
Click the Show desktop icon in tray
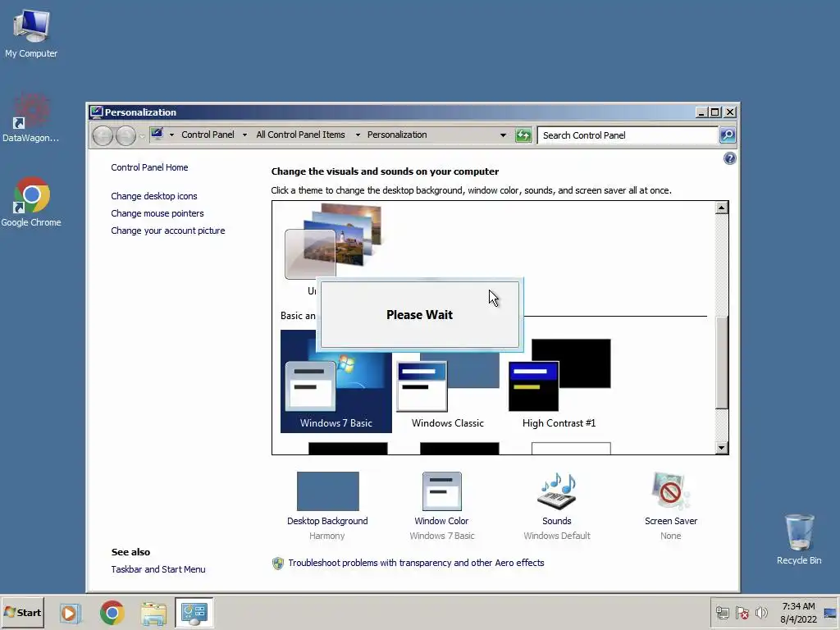(830, 613)
